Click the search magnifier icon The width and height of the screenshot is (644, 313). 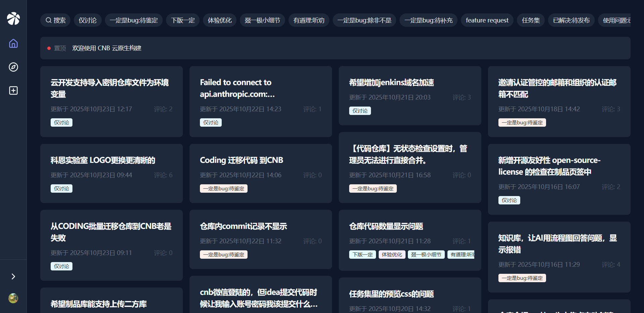coord(49,20)
